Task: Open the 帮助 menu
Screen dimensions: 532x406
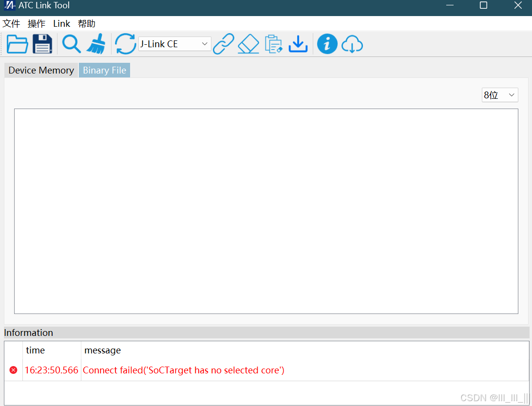Action: [86, 23]
